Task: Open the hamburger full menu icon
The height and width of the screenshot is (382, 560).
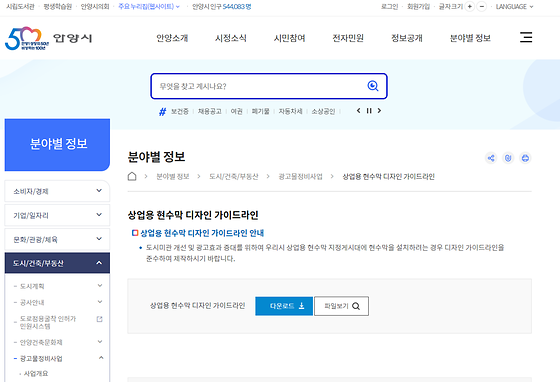Action: 526,37
